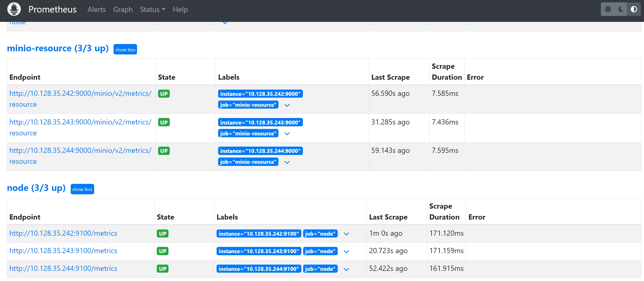Viewport: 644px width, 281px height.
Task: Click UP state badge for 10.128.35.243:9000
Action: (164, 122)
